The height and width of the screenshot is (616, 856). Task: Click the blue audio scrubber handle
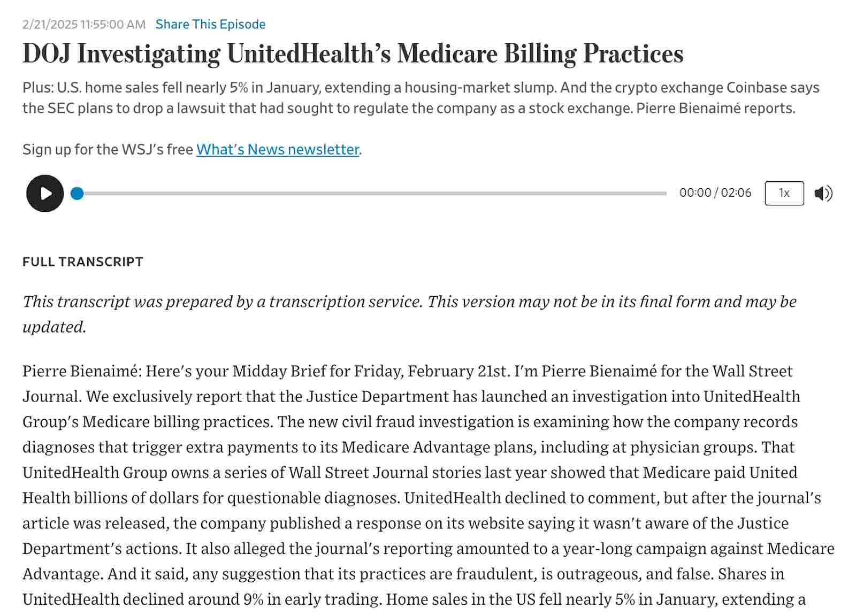coord(77,193)
